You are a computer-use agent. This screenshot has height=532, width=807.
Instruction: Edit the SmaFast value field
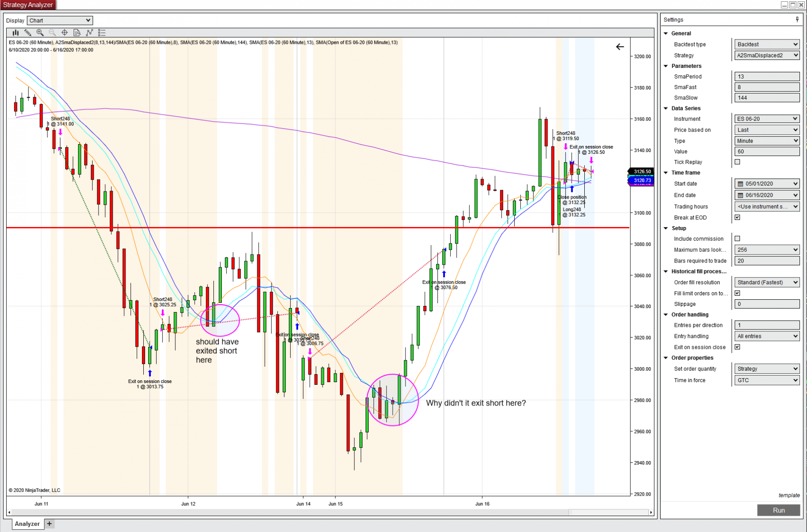click(767, 87)
